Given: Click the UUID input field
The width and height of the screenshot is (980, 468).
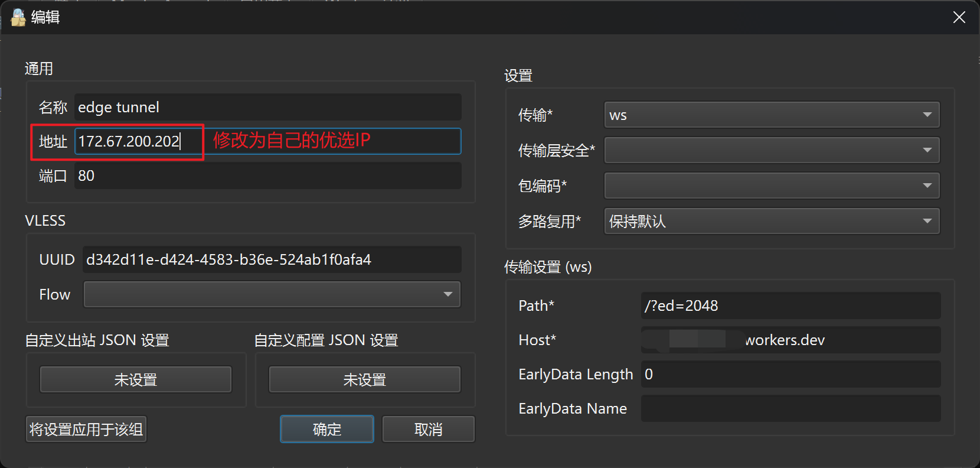Looking at the screenshot, I should pyautogui.click(x=272, y=259).
